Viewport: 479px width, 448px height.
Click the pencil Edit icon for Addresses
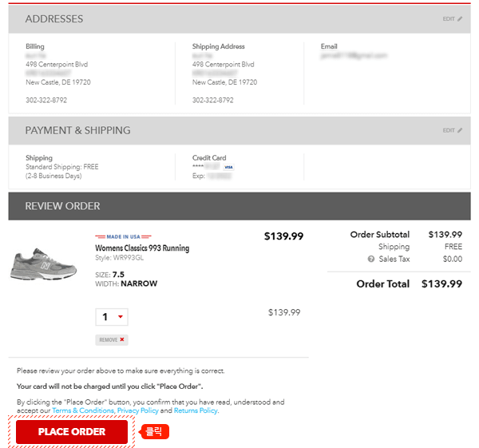pos(460,18)
